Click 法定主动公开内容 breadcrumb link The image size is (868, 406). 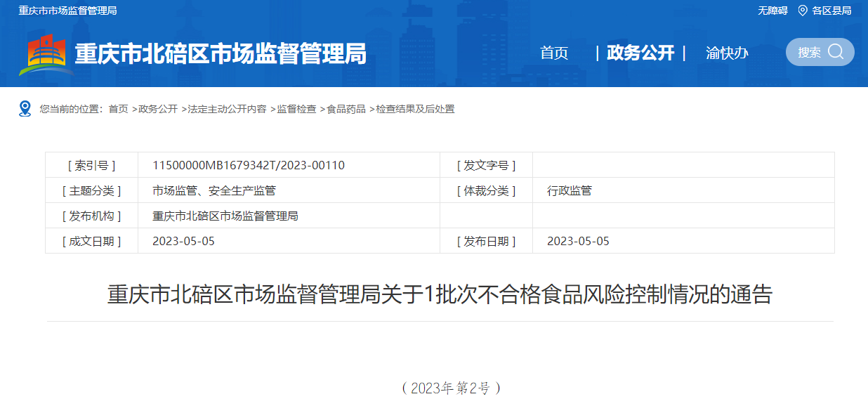point(227,109)
